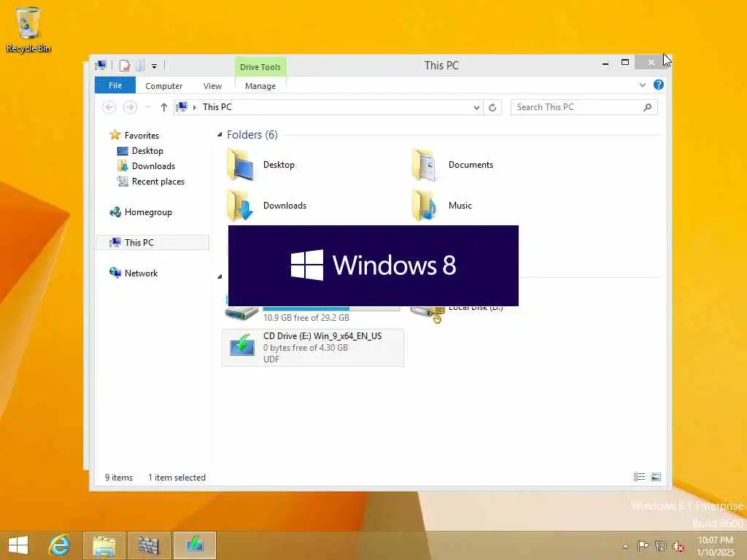
Task: Click the Forward navigation arrow
Action: click(x=130, y=107)
